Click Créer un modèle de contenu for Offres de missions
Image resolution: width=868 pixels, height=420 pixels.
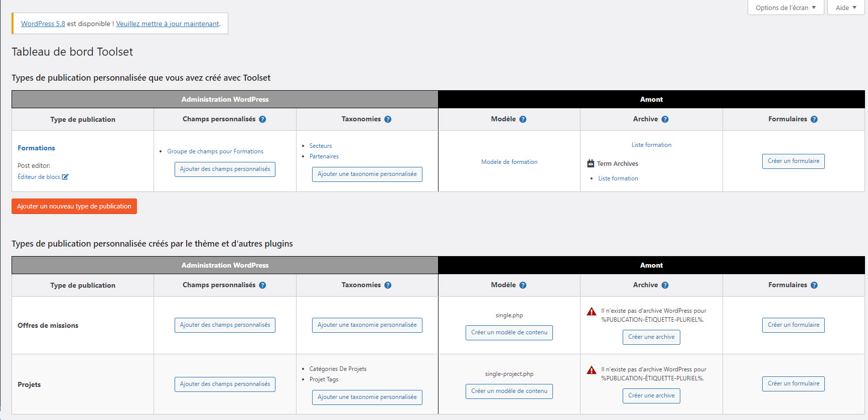coord(509,333)
